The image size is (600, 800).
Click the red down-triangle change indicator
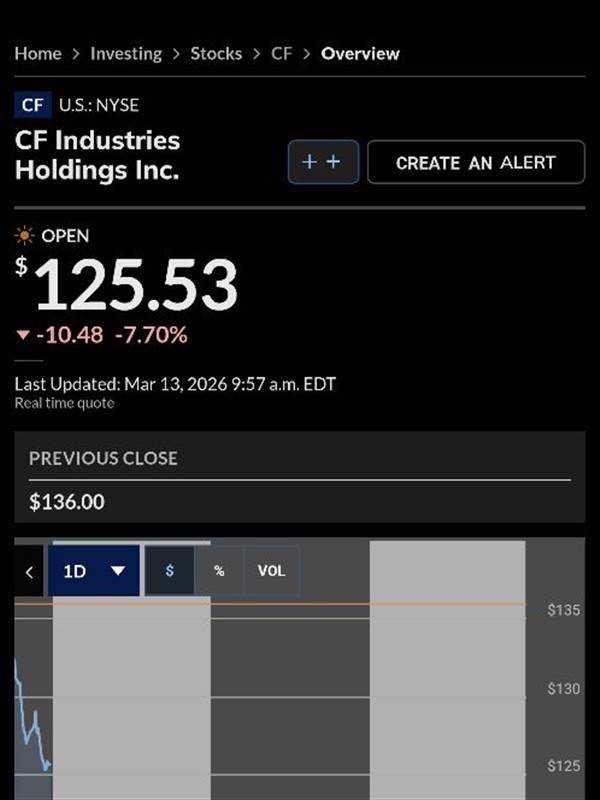tap(24, 335)
